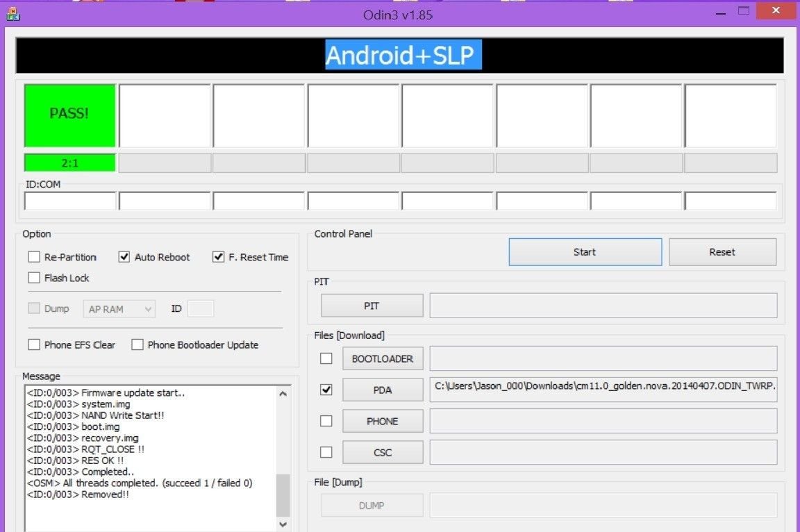
Task: Click message log scroll down arrow
Action: (x=283, y=524)
